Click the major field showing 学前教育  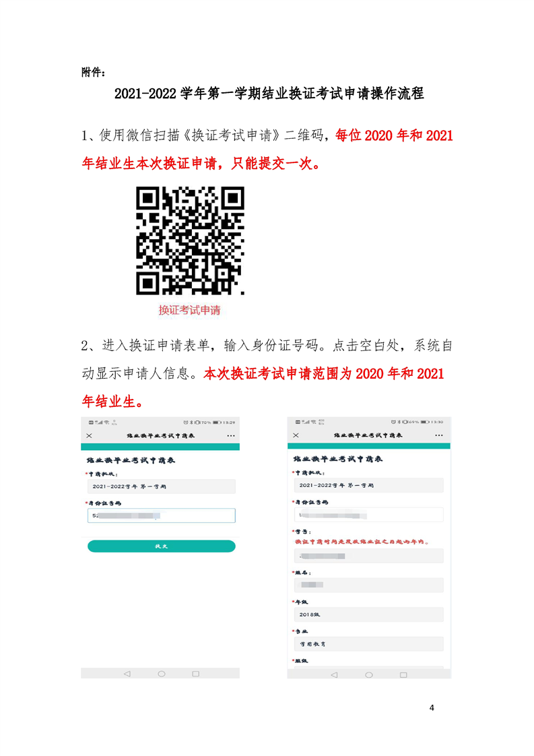click(369, 643)
